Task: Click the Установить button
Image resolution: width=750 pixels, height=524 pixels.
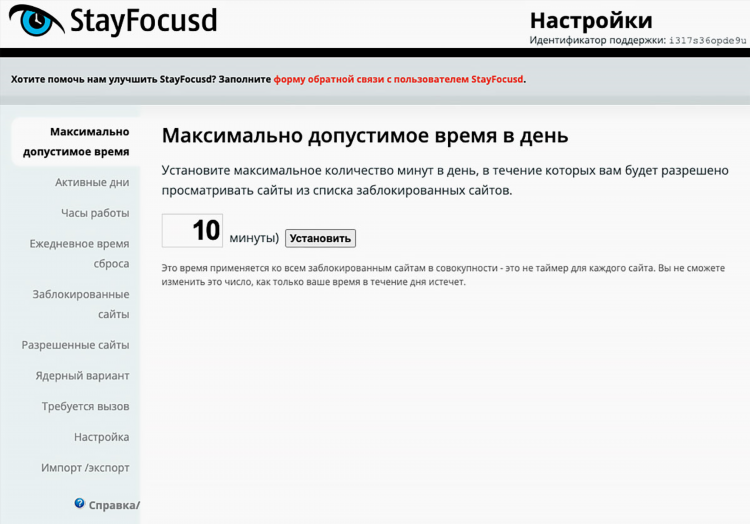Action: pos(320,238)
